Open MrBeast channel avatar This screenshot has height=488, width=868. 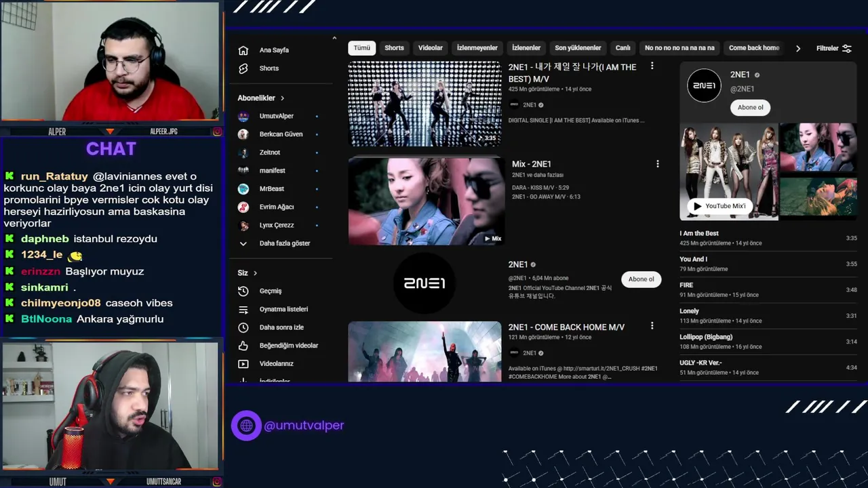243,189
